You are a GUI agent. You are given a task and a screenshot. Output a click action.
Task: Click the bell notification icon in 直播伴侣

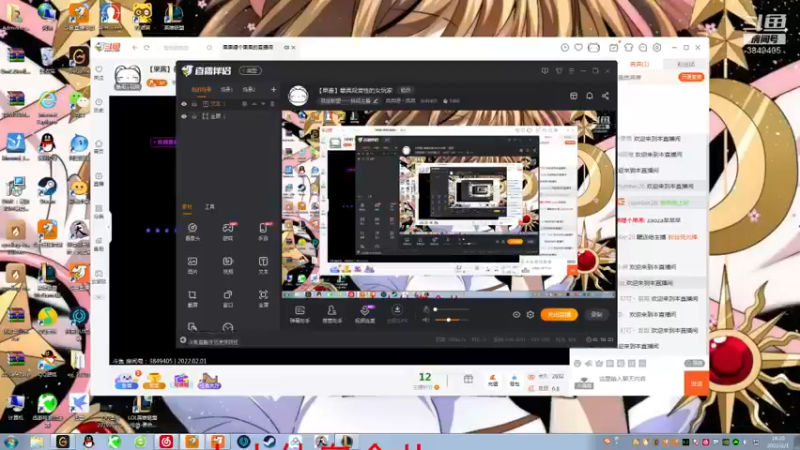589,96
